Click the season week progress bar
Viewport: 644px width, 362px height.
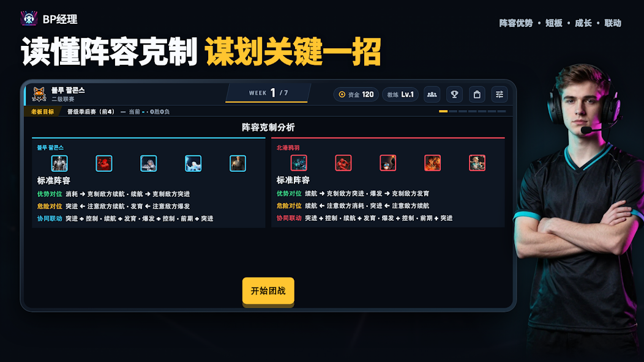point(473,111)
